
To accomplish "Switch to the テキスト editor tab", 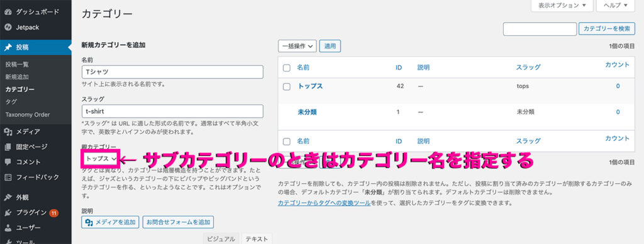I will point(257,239).
